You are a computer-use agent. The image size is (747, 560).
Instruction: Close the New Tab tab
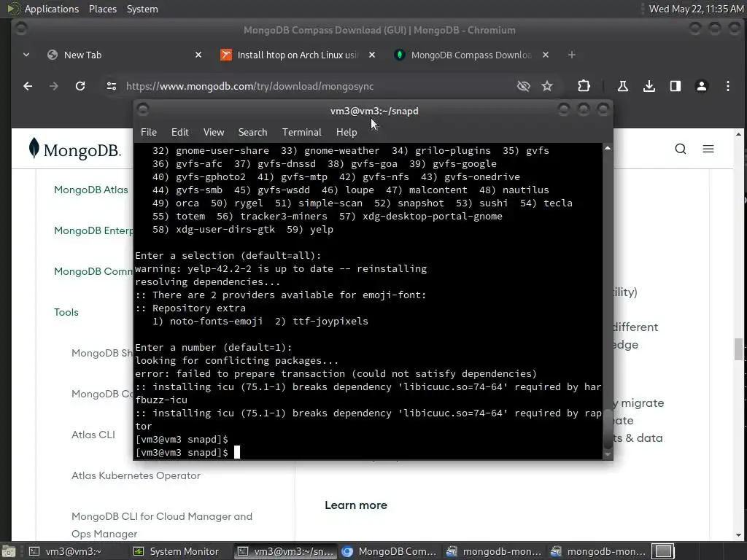pyautogui.click(x=198, y=55)
